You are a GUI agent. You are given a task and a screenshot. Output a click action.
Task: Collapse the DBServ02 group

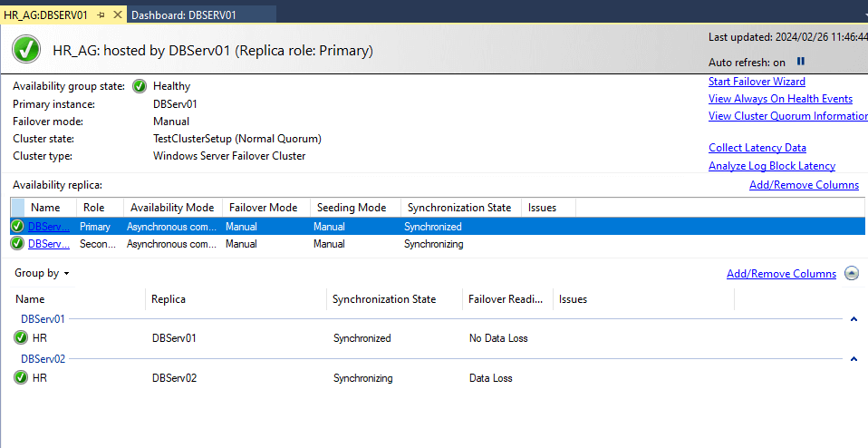pyautogui.click(x=854, y=359)
